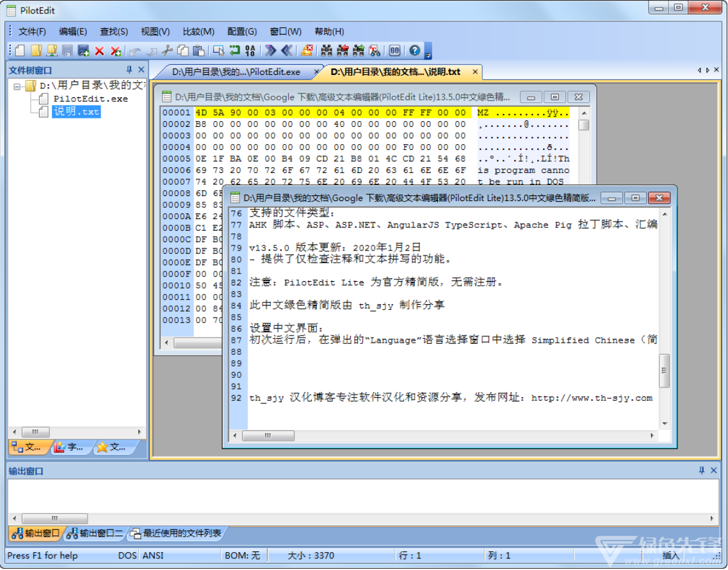
Task: Open toolbar options dropdown arrow at toolbar end
Action: (428, 51)
